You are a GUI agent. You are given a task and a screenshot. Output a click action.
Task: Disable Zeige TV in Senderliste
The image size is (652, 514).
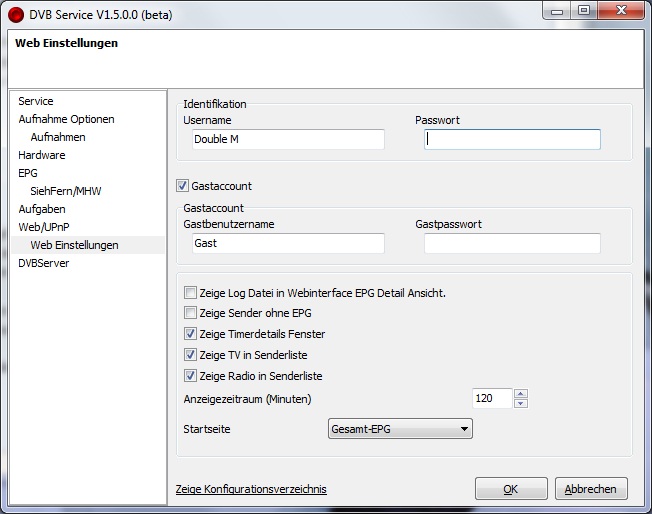(x=190, y=355)
